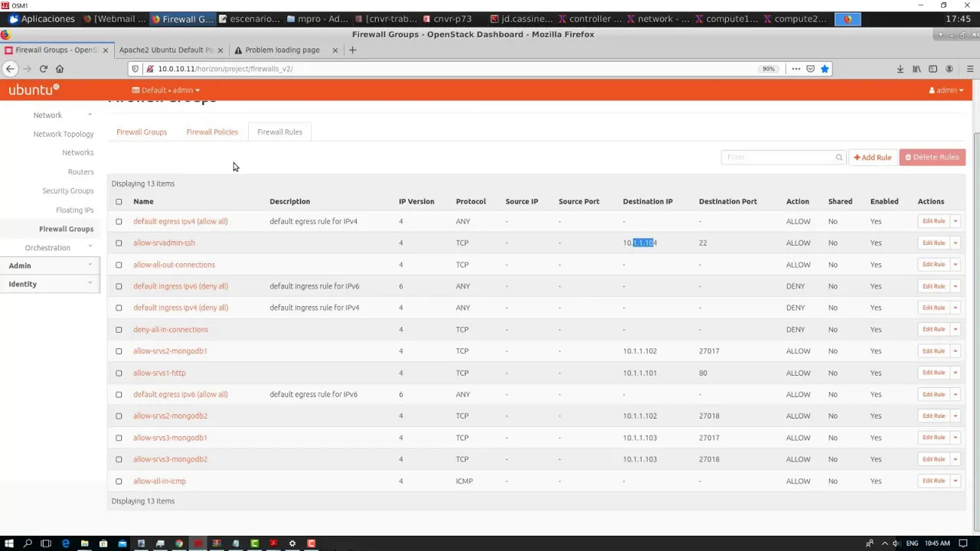Open the Firefox account icon
This screenshot has width=980, height=551.
click(x=949, y=69)
